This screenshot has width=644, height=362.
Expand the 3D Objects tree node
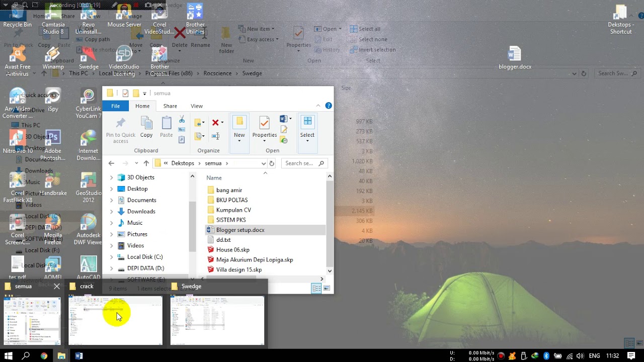(x=112, y=177)
